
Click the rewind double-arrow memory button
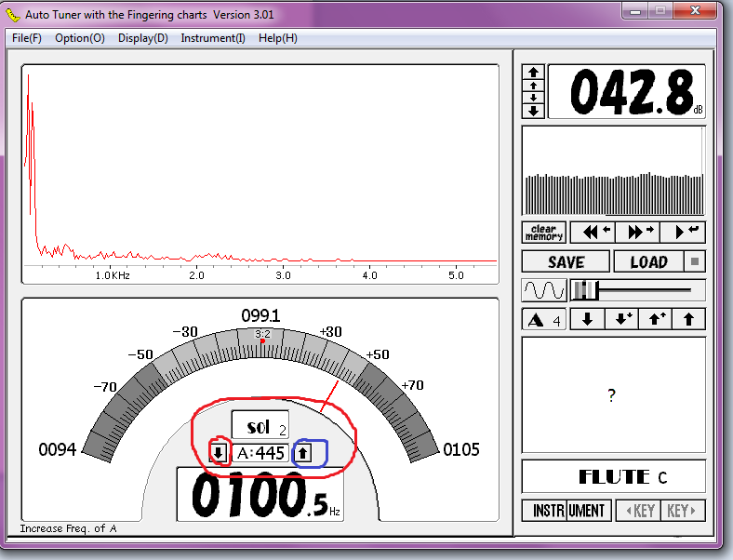pos(591,232)
